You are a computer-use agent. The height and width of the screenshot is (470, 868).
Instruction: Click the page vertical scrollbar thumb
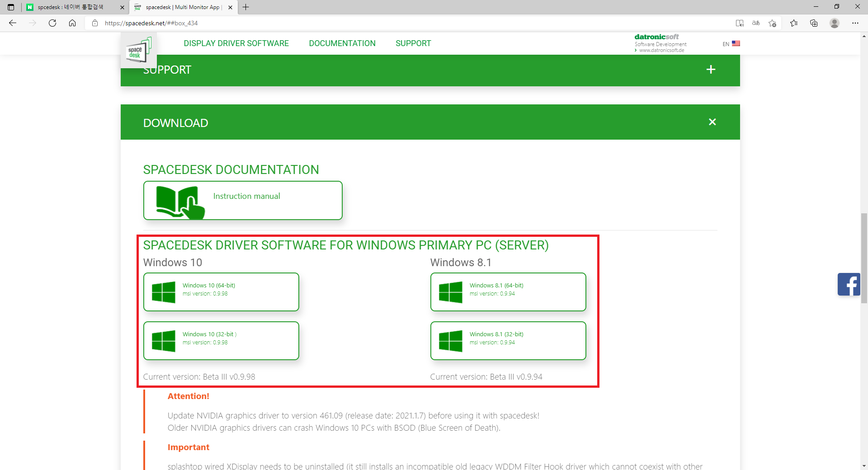(864, 258)
